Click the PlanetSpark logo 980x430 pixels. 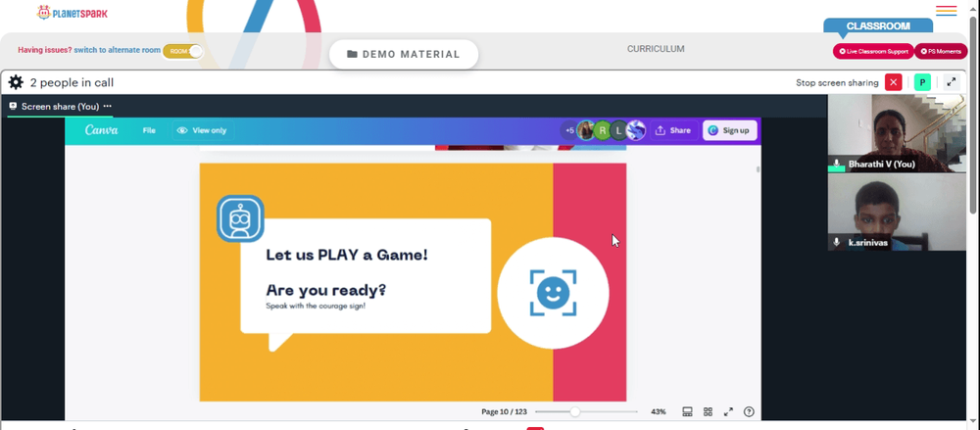(x=73, y=13)
